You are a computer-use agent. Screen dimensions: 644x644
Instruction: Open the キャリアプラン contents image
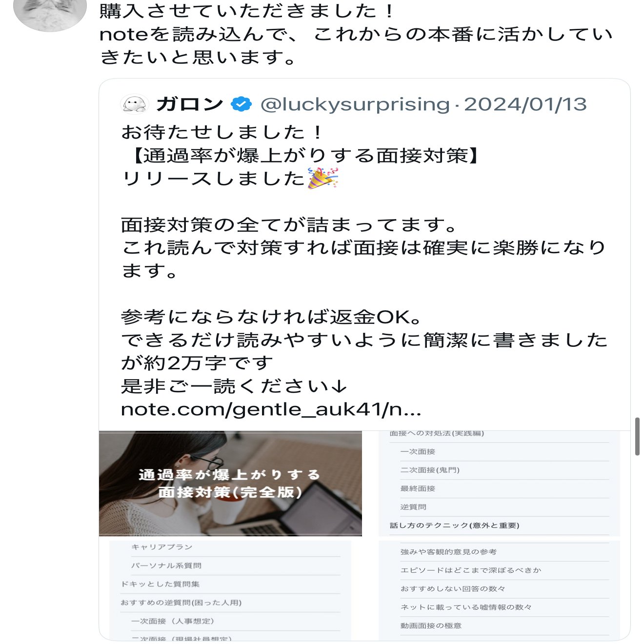point(230,590)
